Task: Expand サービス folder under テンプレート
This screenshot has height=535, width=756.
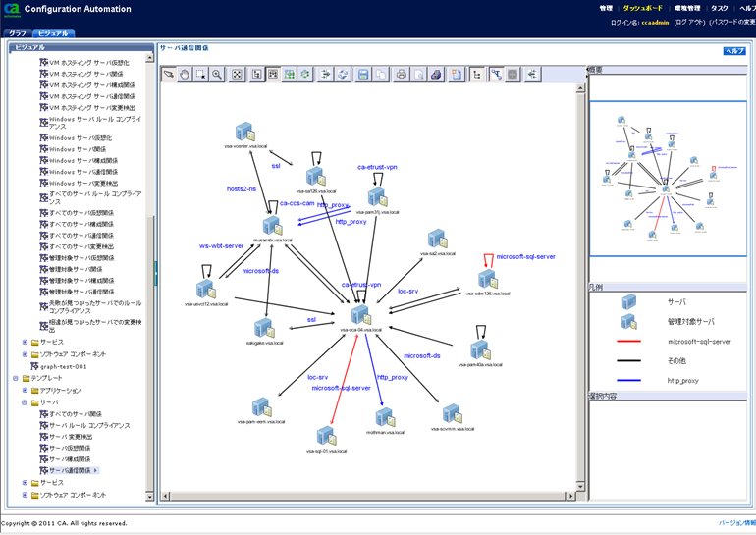Action: [x=25, y=482]
